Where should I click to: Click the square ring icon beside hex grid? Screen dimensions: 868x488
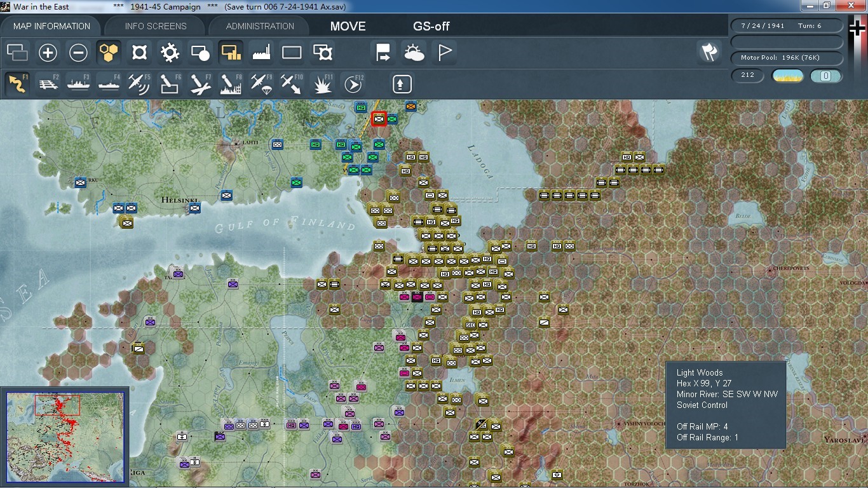139,53
